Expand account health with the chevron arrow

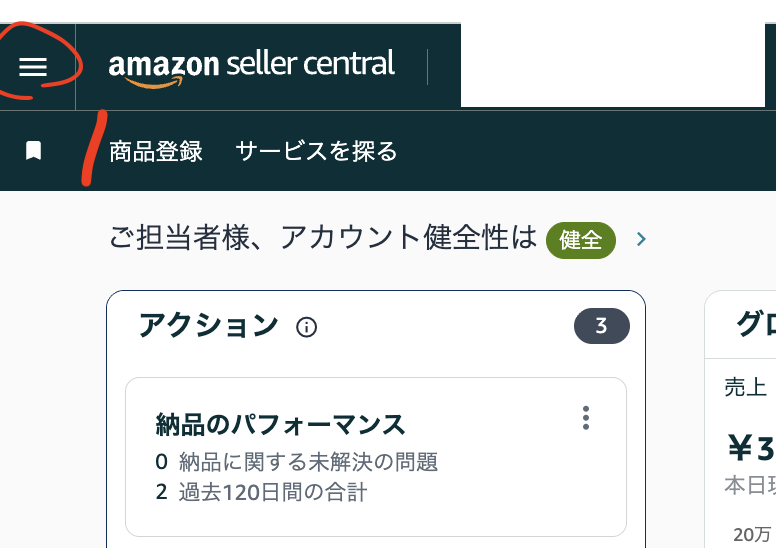click(641, 240)
